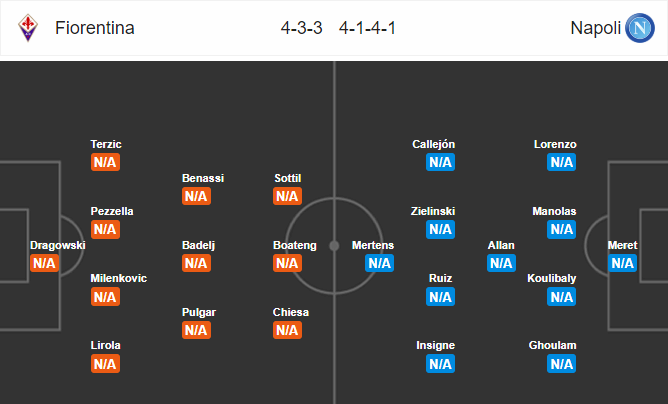Select Allan's N/A rating badge
Image resolution: width=668 pixels, height=404 pixels.
point(501,263)
